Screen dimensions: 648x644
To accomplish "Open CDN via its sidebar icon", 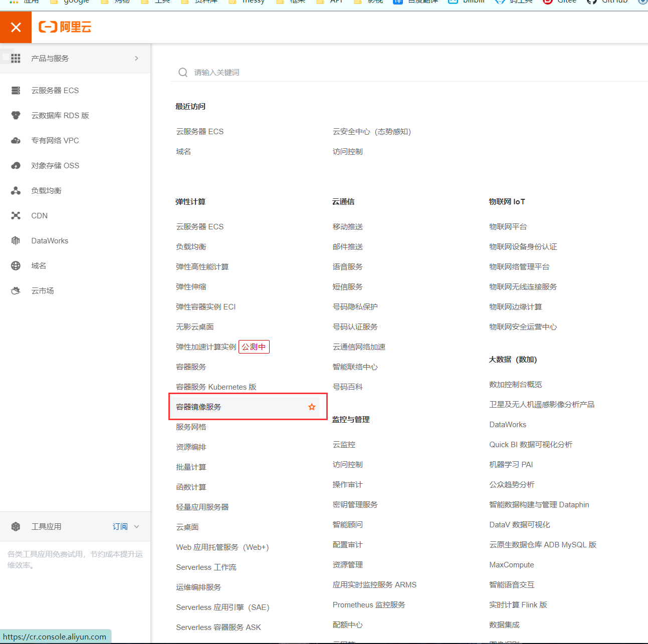I will 16,215.
